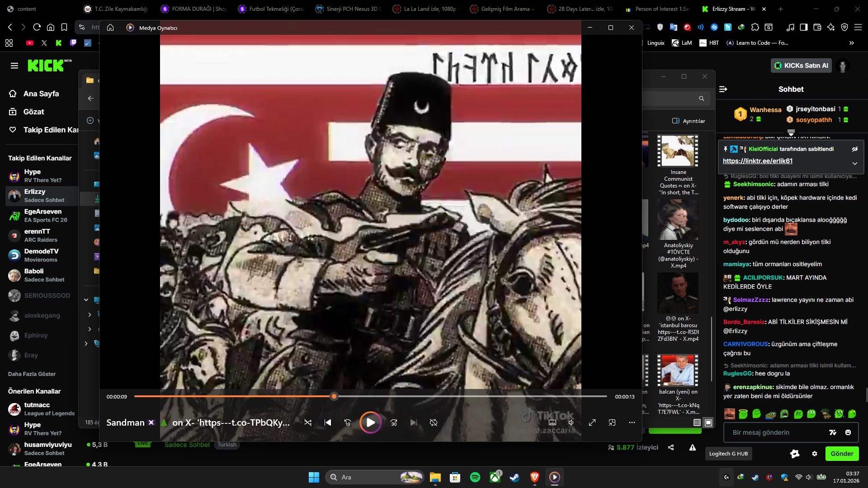Skip to next track in media player
Viewport: 868px width, 488px height.
click(x=414, y=422)
